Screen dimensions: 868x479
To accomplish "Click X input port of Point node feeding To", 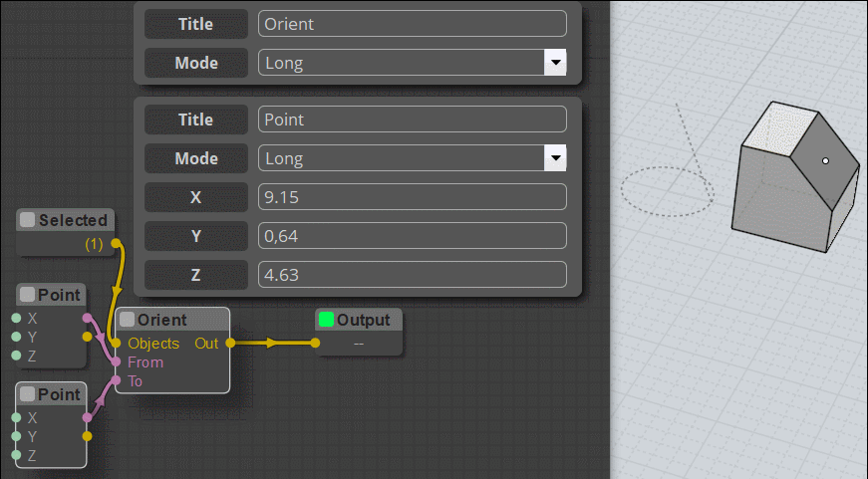I will pyautogui.click(x=16, y=417).
